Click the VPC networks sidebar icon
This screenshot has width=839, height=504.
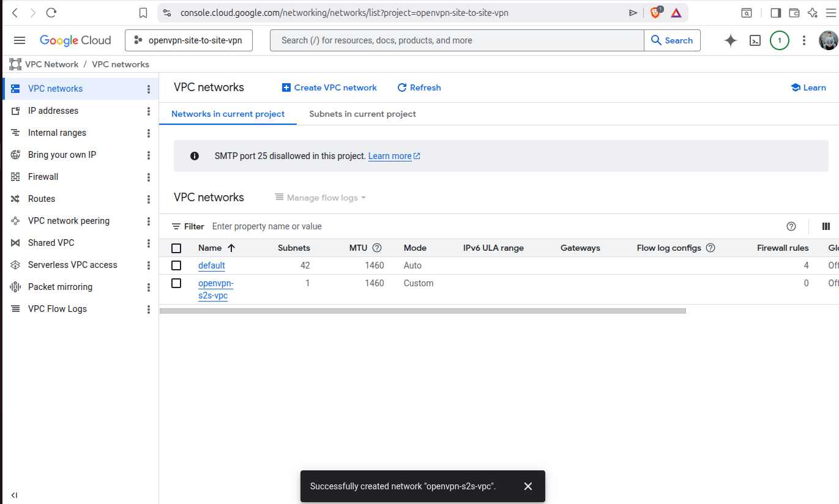click(16, 89)
